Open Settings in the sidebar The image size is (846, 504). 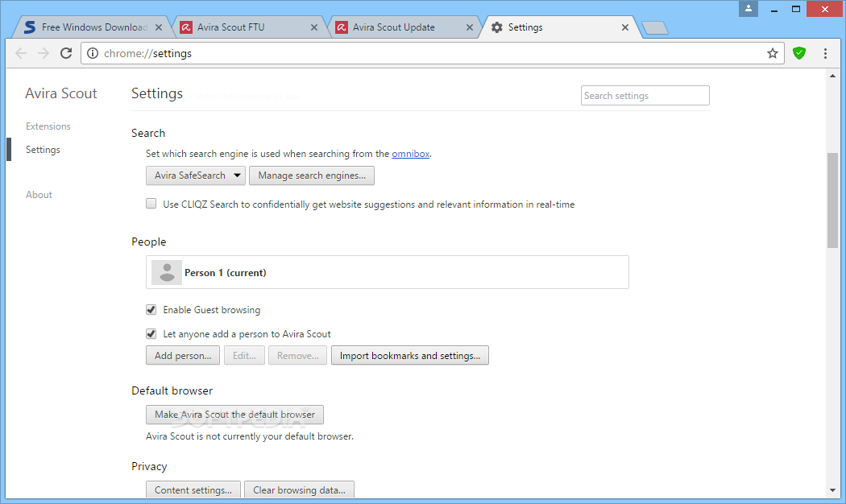[x=43, y=150]
